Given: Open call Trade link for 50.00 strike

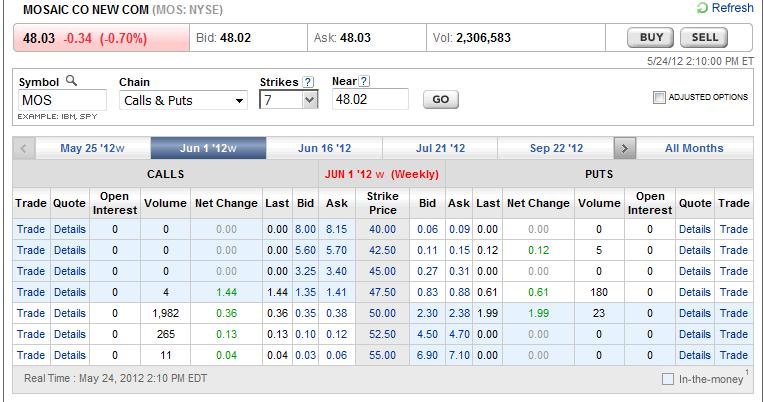Looking at the screenshot, I should click(x=30, y=313).
